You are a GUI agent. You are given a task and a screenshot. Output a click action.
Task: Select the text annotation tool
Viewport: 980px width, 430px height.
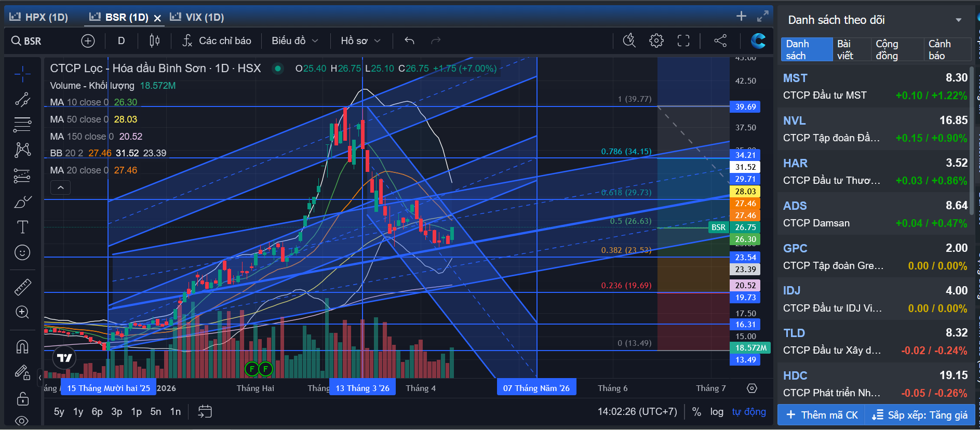point(22,227)
